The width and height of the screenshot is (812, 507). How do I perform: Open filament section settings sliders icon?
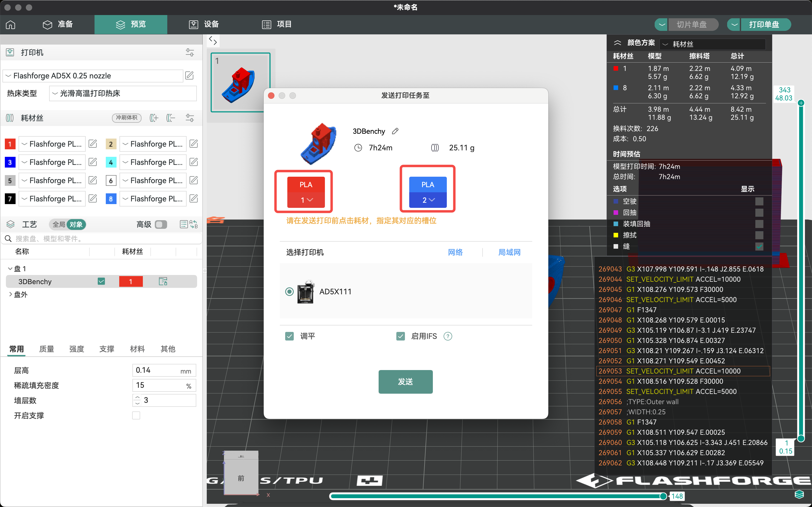pyautogui.click(x=190, y=118)
